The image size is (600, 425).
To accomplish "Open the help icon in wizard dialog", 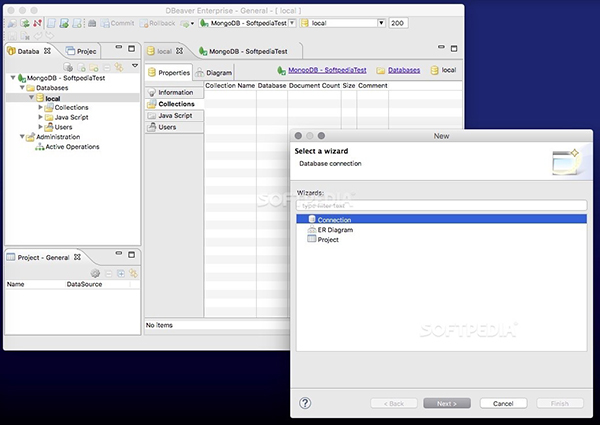I will click(306, 403).
